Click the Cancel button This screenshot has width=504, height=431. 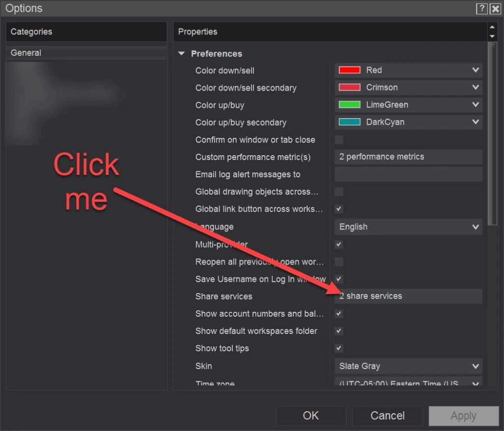387,416
